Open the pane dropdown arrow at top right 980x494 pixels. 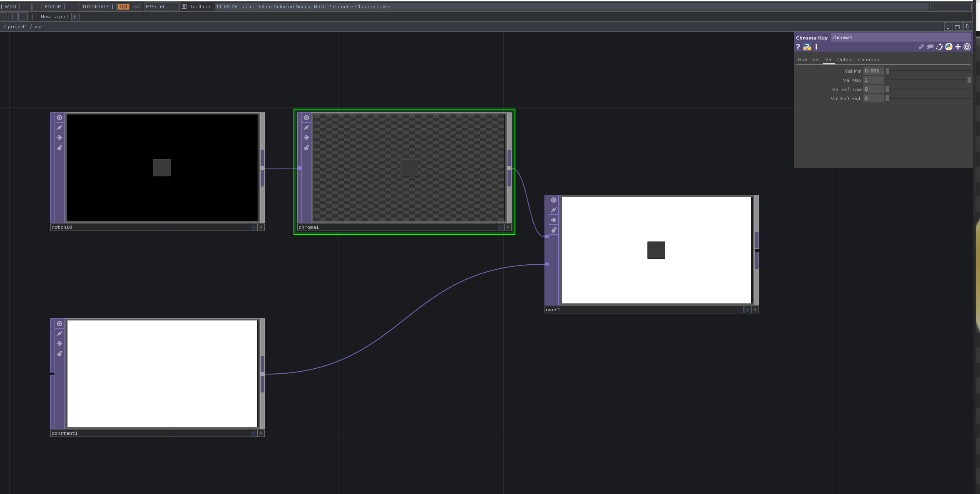[967, 27]
